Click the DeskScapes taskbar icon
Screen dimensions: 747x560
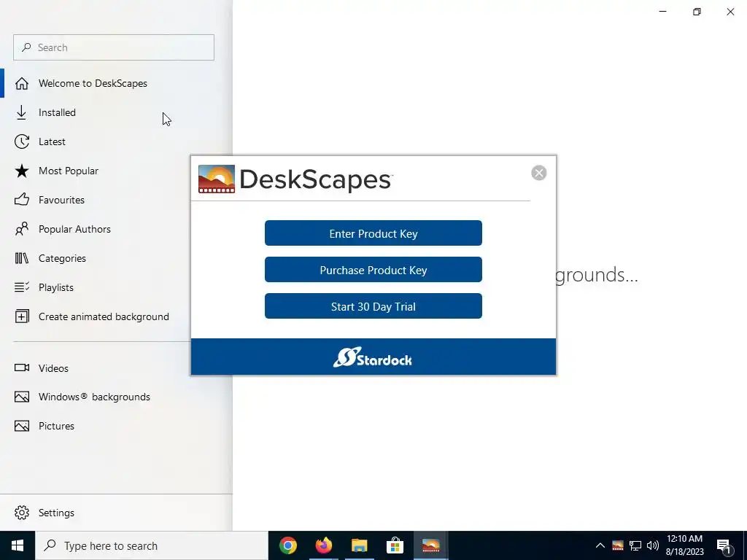(x=430, y=545)
